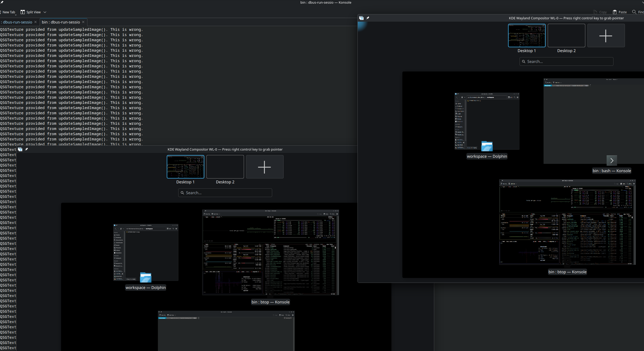Switch to the first dbus-run-sessio tab

tap(17, 22)
